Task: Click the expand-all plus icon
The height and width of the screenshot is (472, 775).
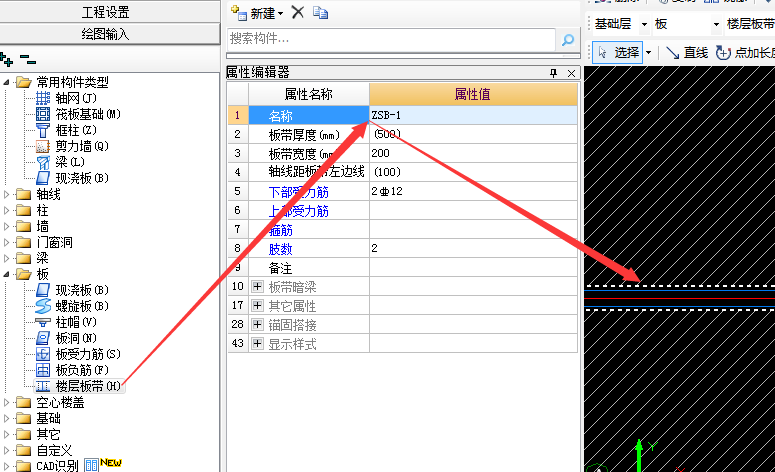Action: pyautogui.click(x=7, y=60)
